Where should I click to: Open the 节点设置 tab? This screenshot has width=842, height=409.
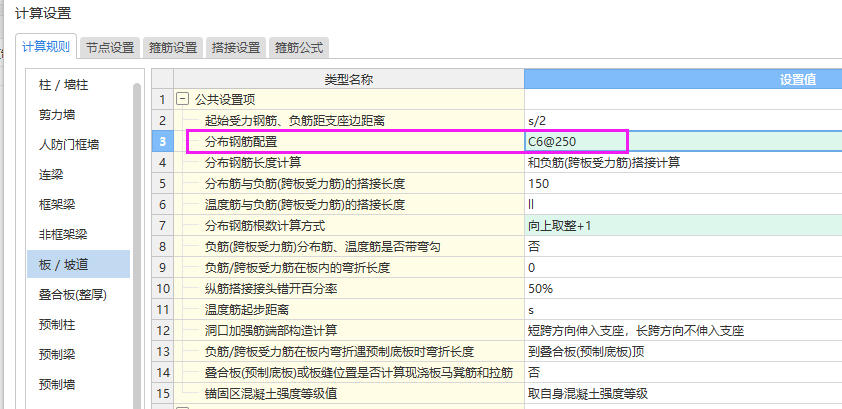[110, 48]
